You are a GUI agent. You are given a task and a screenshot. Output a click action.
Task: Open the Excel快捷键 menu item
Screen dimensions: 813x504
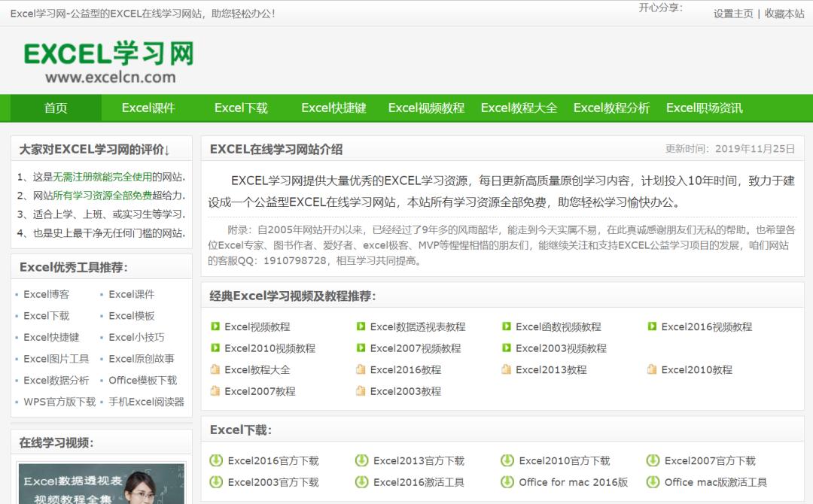point(333,108)
